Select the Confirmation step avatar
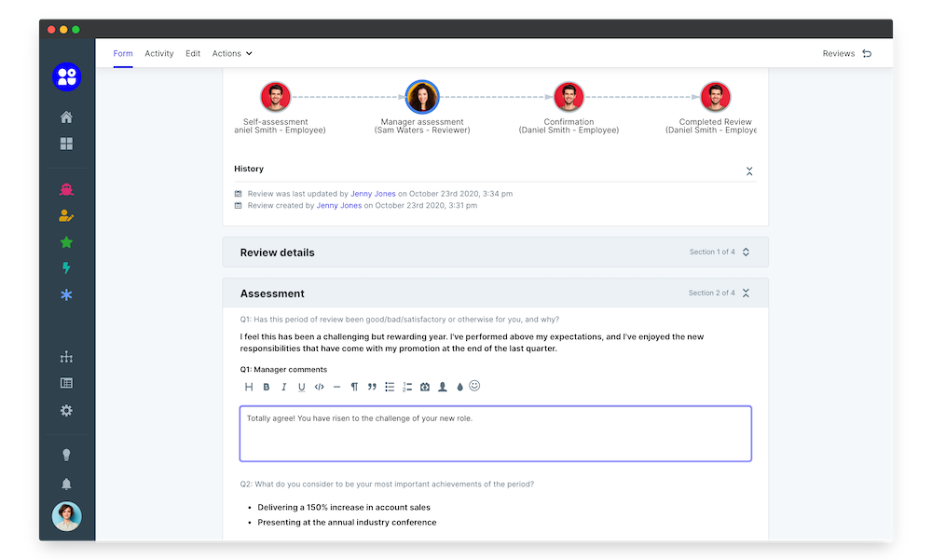Viewport: 932px width, 560px height. click(x=569, y=97)
